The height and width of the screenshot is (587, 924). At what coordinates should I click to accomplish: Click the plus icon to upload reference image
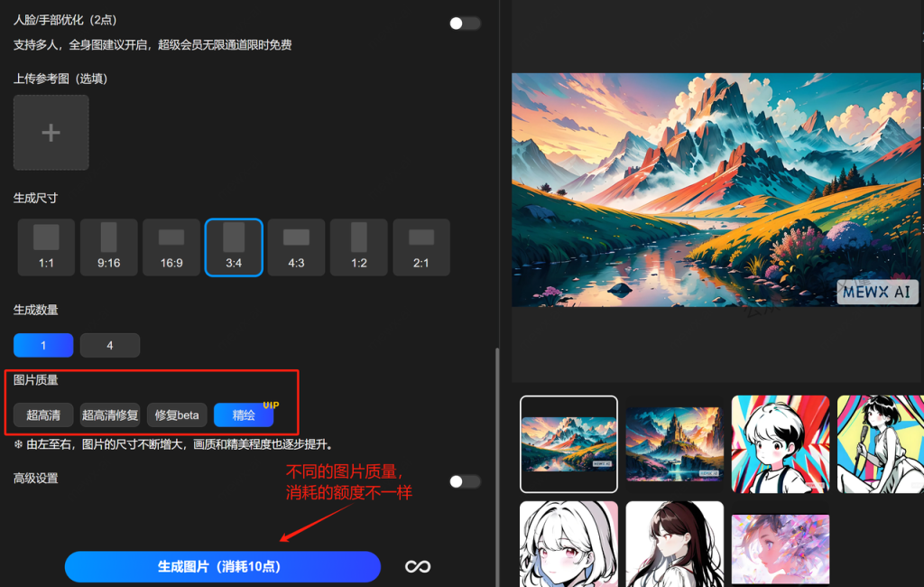[x=51, y=133]
